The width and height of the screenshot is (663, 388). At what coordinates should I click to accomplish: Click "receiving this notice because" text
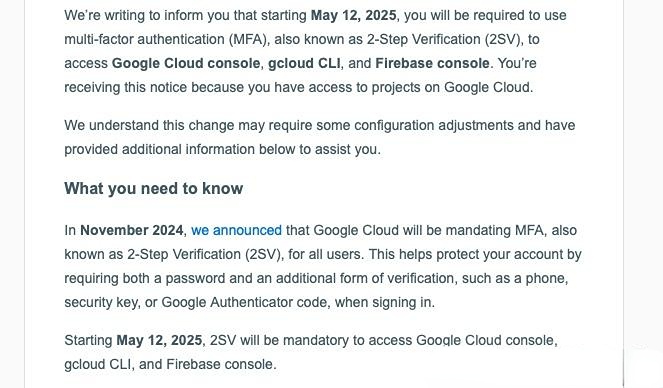click(x=154, y=87)
